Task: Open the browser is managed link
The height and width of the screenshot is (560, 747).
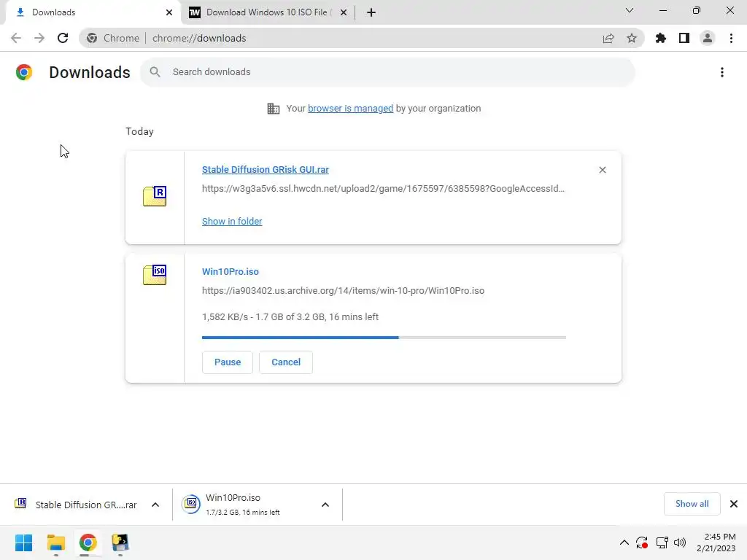Action: (x=351, y=109)
